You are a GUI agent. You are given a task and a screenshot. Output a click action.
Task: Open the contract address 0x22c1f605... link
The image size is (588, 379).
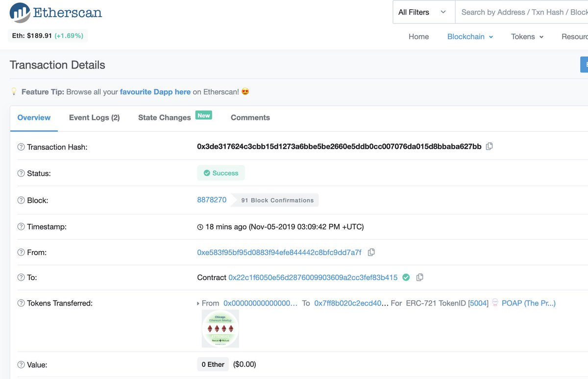[313, 278]
